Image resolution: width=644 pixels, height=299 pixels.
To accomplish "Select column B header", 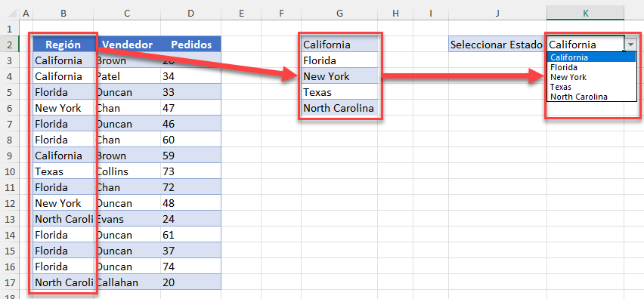I will pyautogui.click(x=63, y=14).
